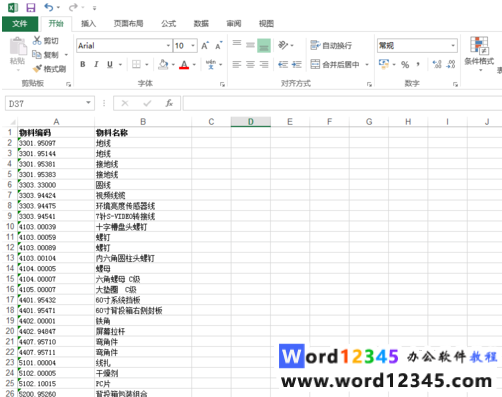Select cell with text 7针S-VIDEO转接线

click(143, 216)
